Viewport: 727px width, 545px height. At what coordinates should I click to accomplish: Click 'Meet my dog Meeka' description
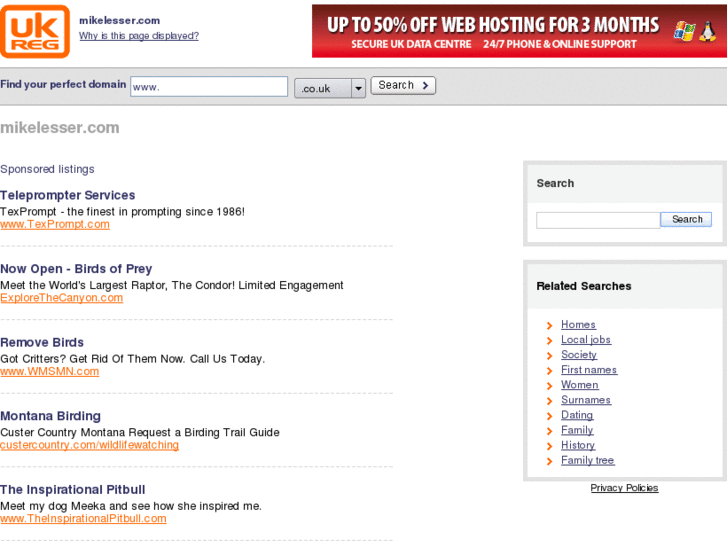tap(131, 506)
